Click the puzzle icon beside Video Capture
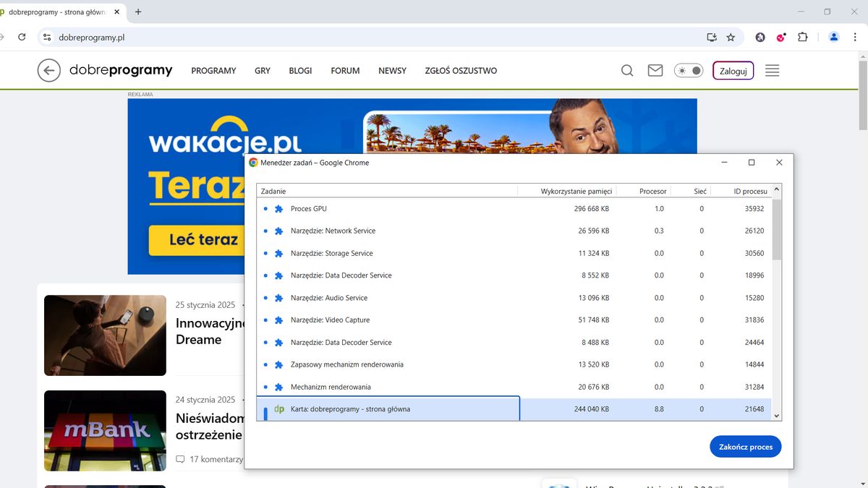Image resolution: width=868 pixels, height=488 pixels. click(x=278, y=320)
